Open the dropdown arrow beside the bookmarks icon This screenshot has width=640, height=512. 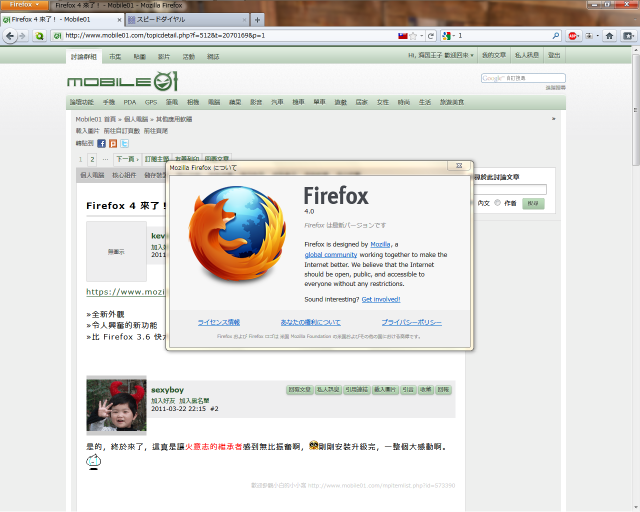pos(598,36)
